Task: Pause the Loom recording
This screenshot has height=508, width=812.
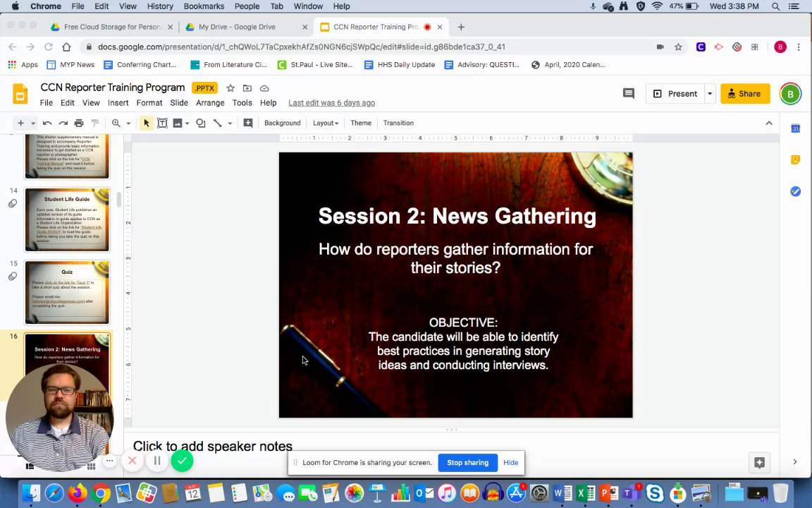Action: click(x=157, y=461)
